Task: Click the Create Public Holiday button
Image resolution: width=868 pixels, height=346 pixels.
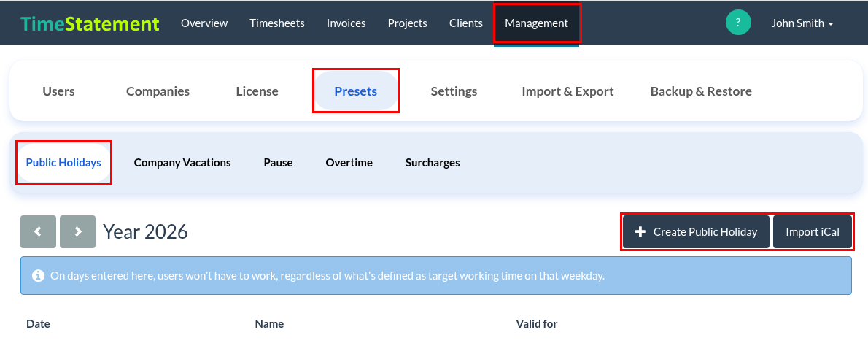Action: pos(696,232)
